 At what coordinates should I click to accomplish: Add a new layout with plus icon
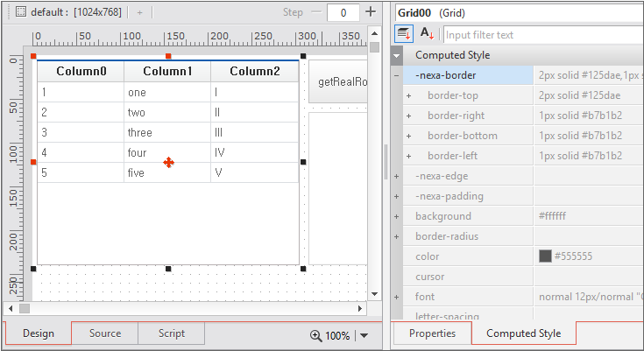138,12
